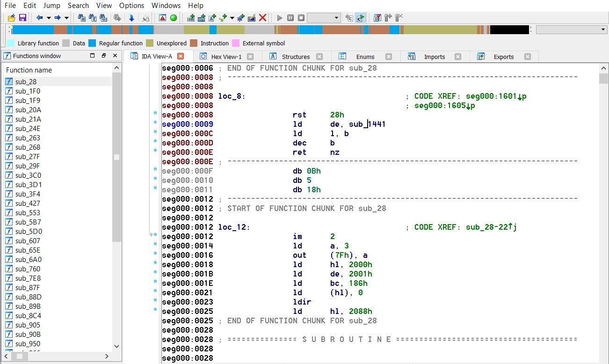Click the DATA plus toolbar icon
Screen dimensions: 609x364
click(202, 18)
